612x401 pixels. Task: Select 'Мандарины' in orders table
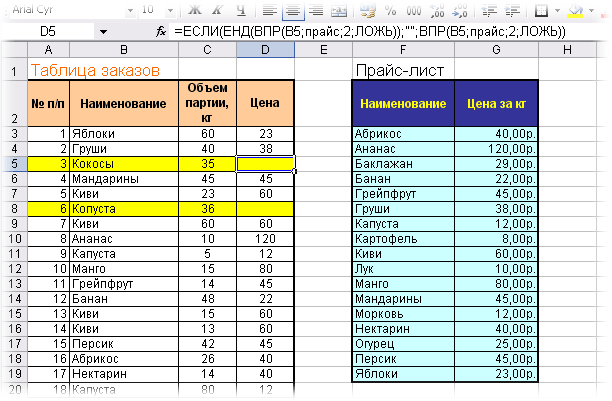click(x=124, y=178)
